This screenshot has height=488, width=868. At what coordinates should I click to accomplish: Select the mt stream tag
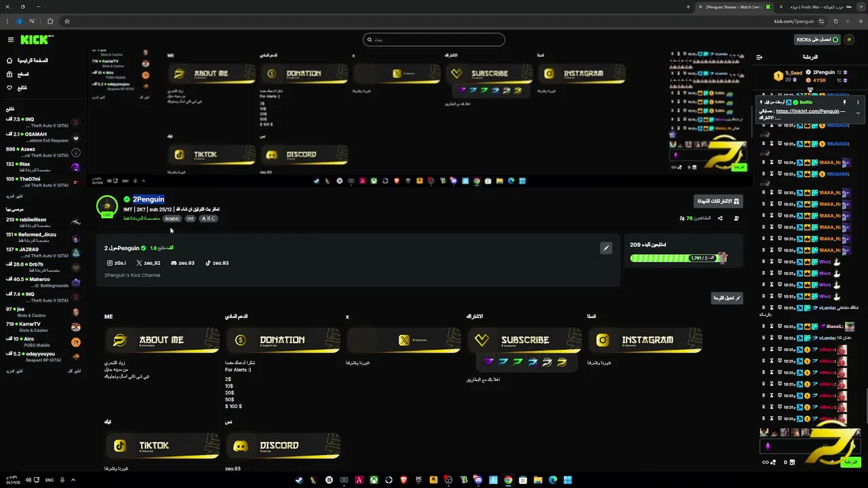(x=191, y=218)
